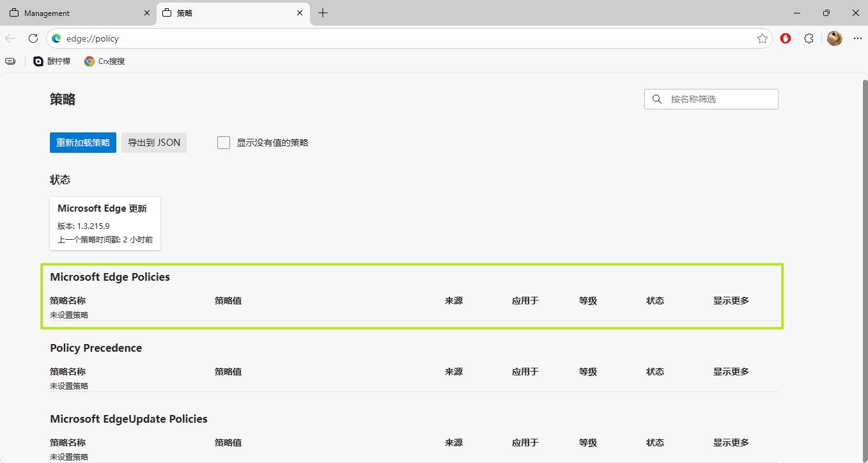Reload the page with refresh icon
868x463 pixels.
[33, 38]
